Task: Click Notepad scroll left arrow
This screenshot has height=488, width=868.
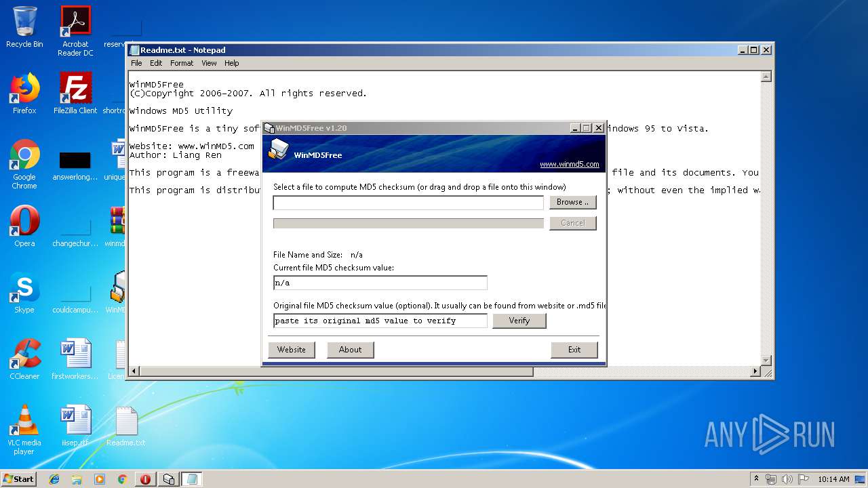Action: coord(134,371)
